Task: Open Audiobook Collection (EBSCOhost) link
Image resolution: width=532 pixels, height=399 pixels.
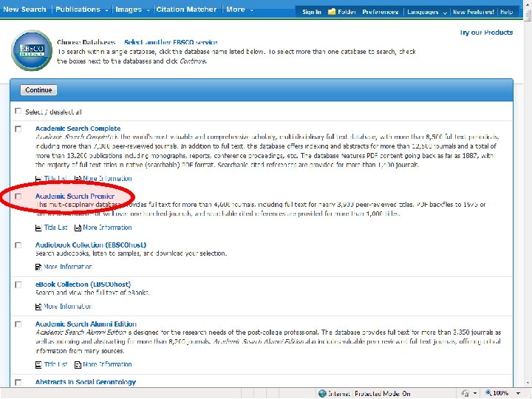Action: click(x=91, y=245)
